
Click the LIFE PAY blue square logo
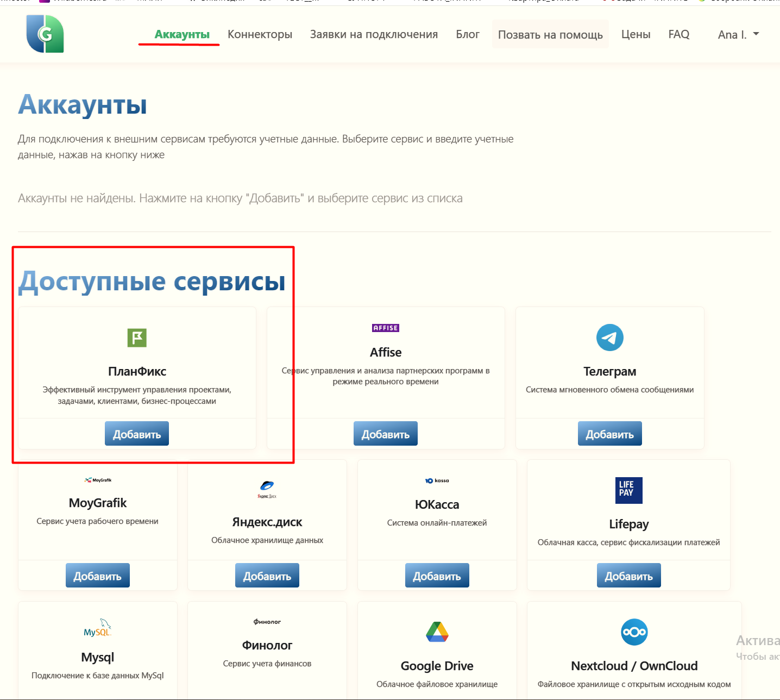click(x=628, y=490)
